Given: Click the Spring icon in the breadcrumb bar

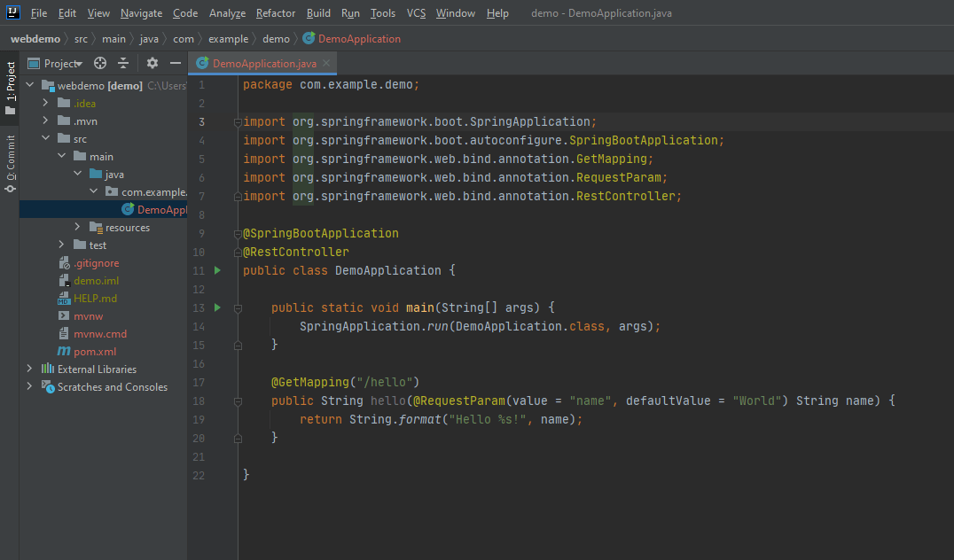Looking at the screenshot, I should [x=307, y=38].
